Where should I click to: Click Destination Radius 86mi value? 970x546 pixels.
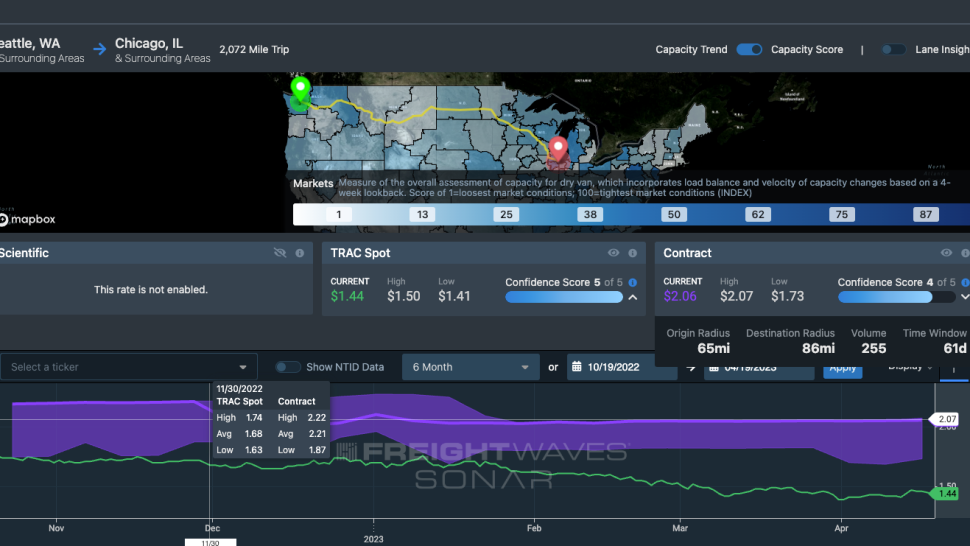pyautogui.click(x=818, y=349)
